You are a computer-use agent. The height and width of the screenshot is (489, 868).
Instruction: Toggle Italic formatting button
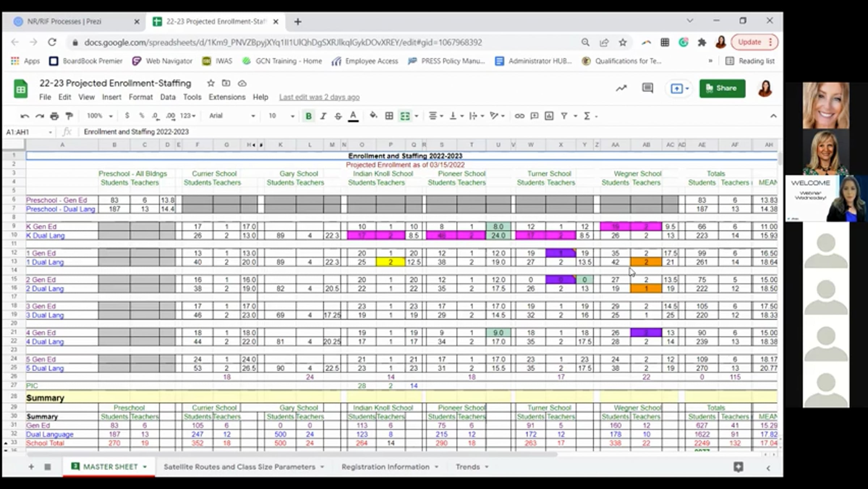pos(323,116)
